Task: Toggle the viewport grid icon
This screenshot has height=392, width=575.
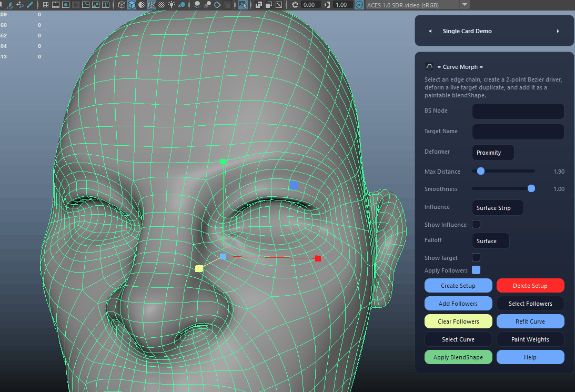Action: [x=45, y=5]
